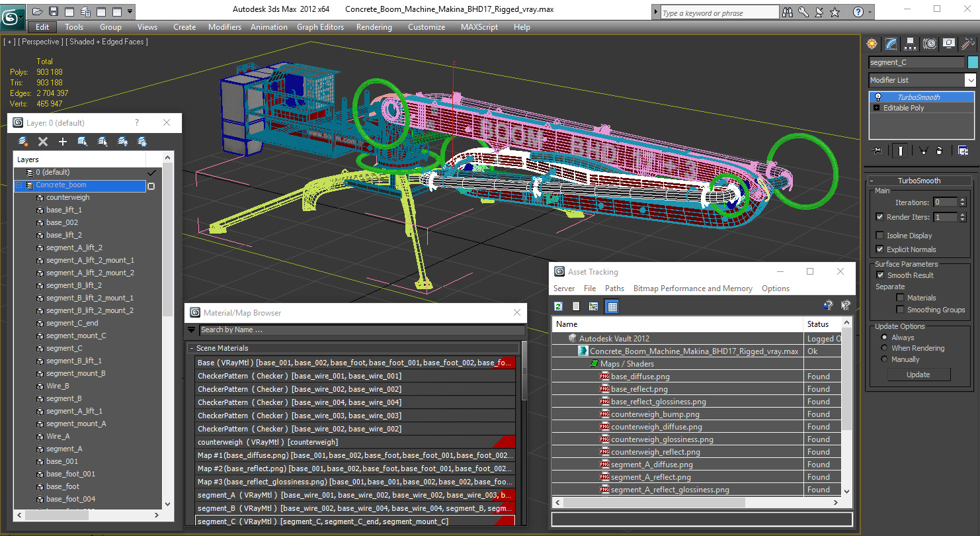Click Search by Name field in Material Browser

coord(362,330)
